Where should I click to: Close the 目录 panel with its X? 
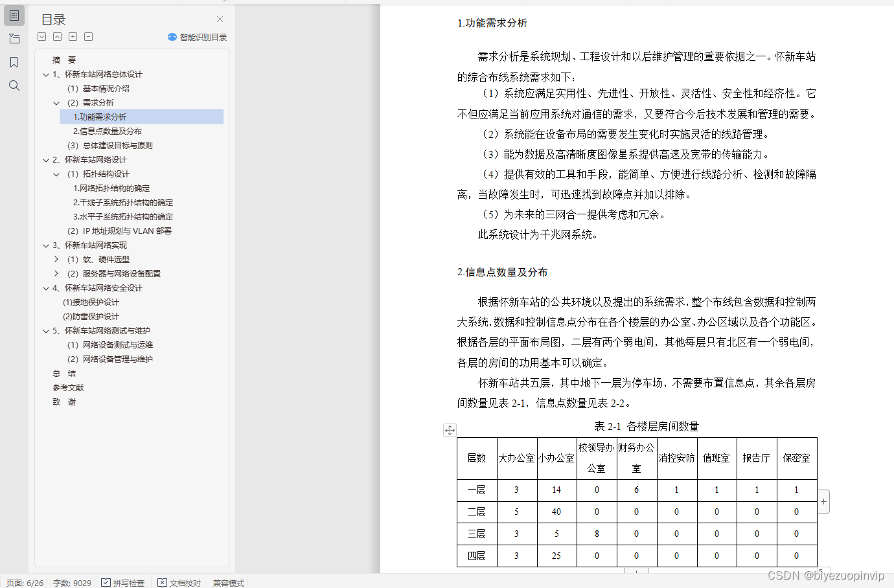click(x=219, y=19)
